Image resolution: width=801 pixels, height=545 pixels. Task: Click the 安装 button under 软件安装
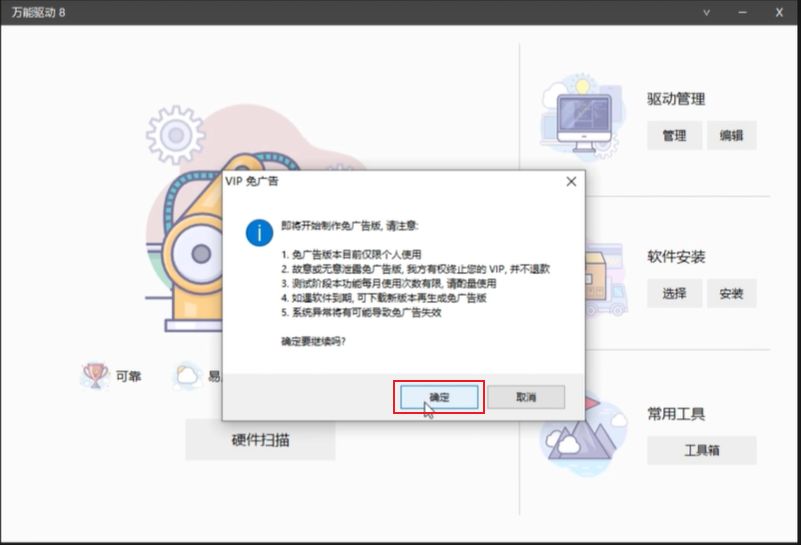(x=732, y=293)
